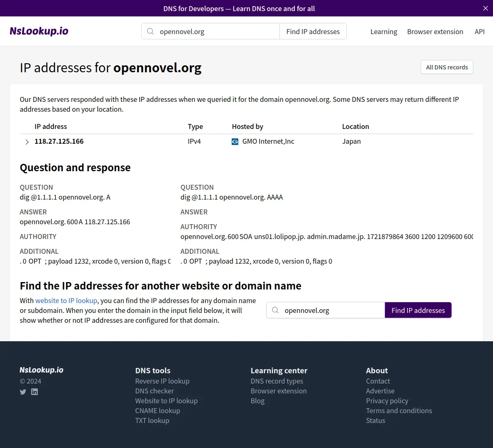The height and width of the screenshot is (448, 493).
Task: Open the DNS for Developers banner link
Action: tap(239, 9)
